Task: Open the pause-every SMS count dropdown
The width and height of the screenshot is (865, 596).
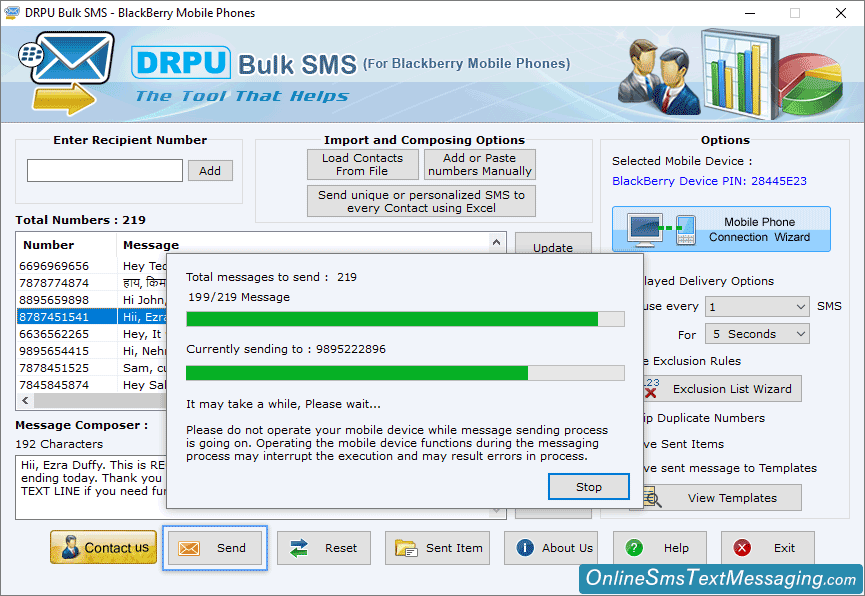Action: pyautogui.click(x=757, y=306)
